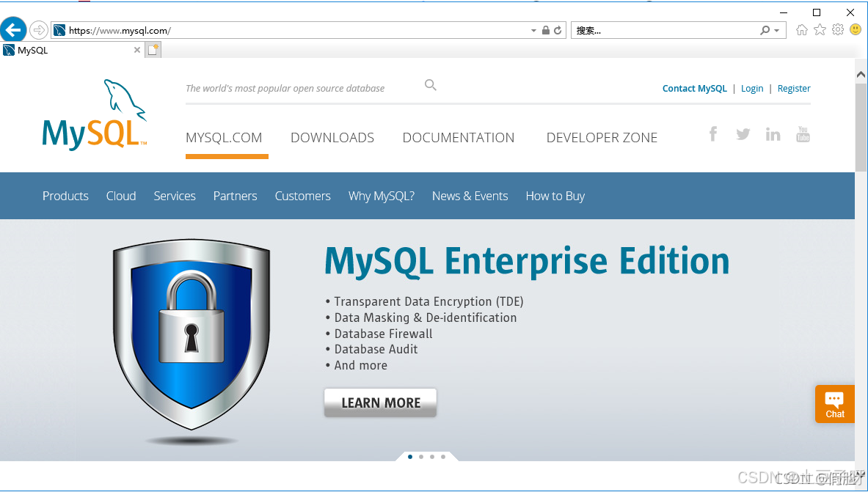This screenshot has width=868, height=492.
Task: Click 'Database Firewall' bullet text
Action: [x=383, y=334]
